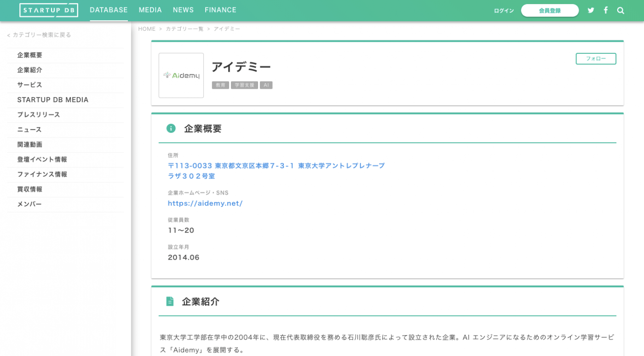Select ニュース in the sidebar
The width and height of the screenshot is (644, 356).
(x=65, y=130)
